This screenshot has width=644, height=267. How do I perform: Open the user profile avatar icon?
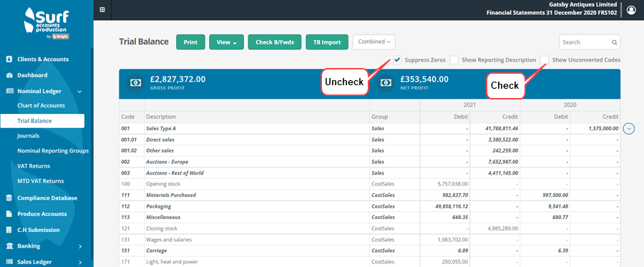[x=631, y=10]
